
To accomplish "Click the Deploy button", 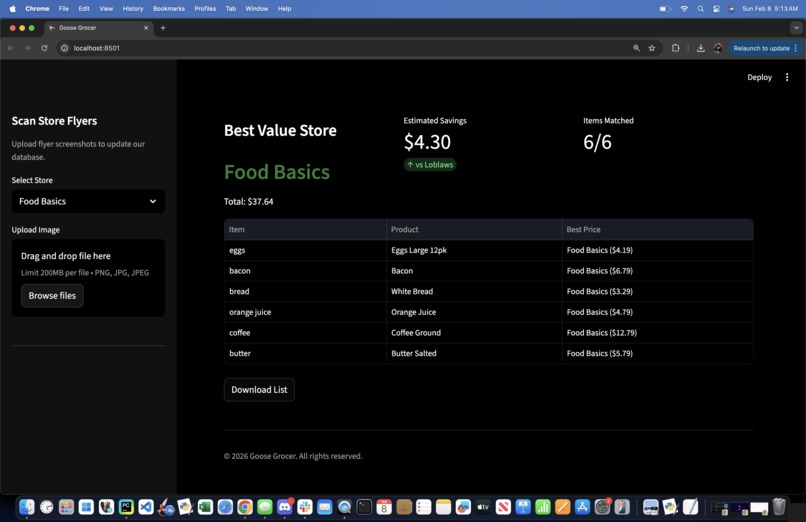I will click(x=759, y=77).
